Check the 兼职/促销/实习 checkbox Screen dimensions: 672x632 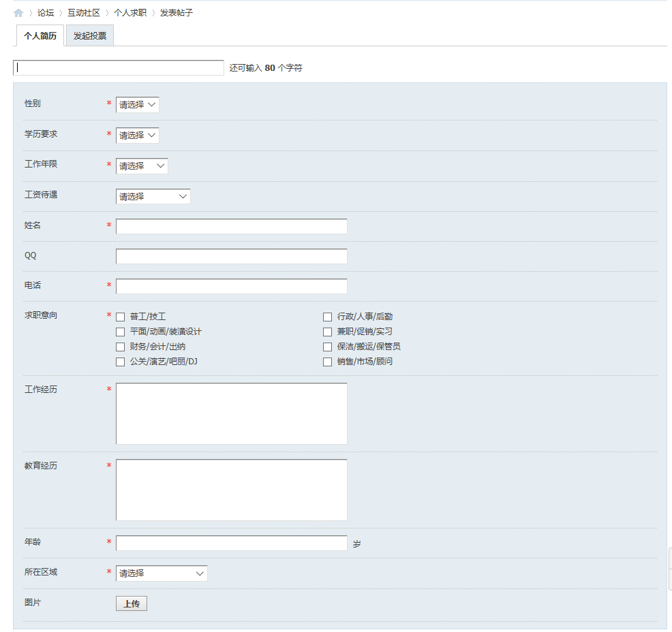tap(327, 332)
